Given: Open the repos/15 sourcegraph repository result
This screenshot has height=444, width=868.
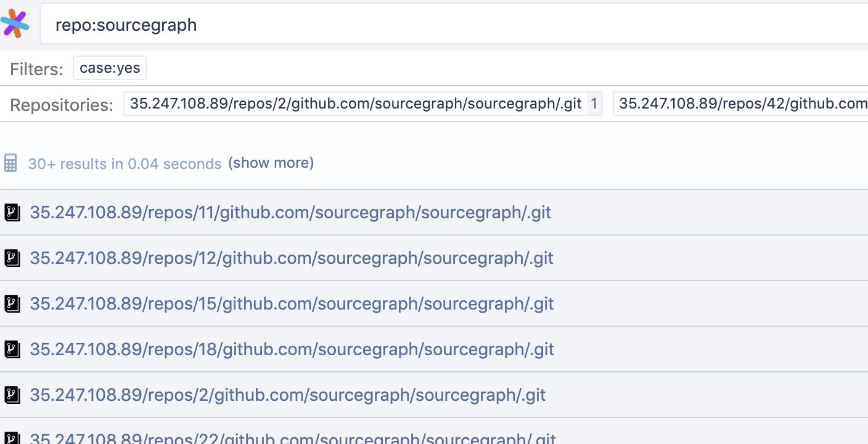Looking at the screenshot, I should coord(292,303).
